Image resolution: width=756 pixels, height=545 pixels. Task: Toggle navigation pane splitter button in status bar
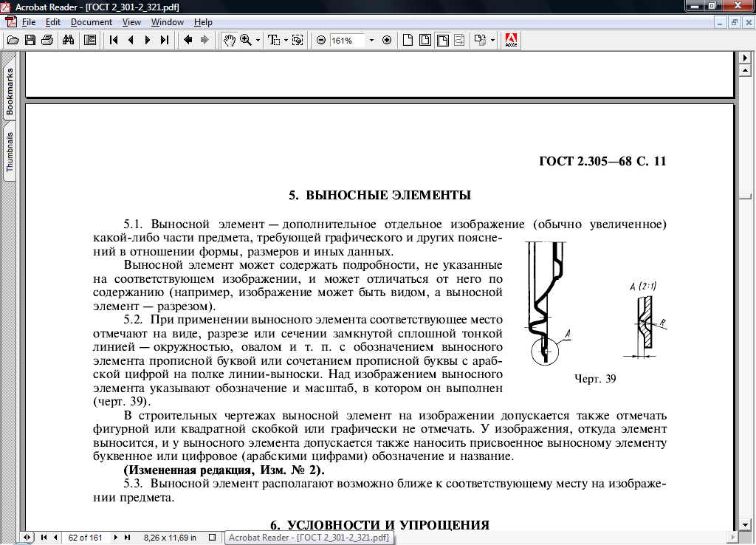coord(27,538)
